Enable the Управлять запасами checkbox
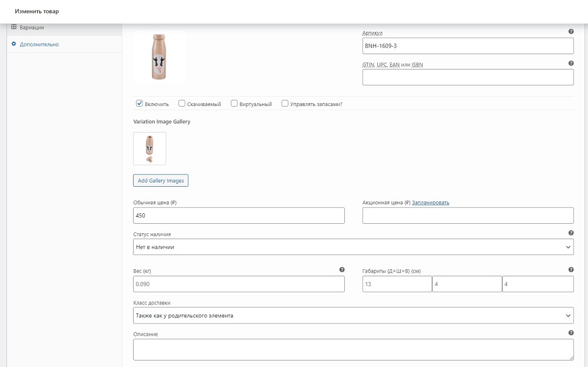Screen dimensions: 588x367 [285, 103]
